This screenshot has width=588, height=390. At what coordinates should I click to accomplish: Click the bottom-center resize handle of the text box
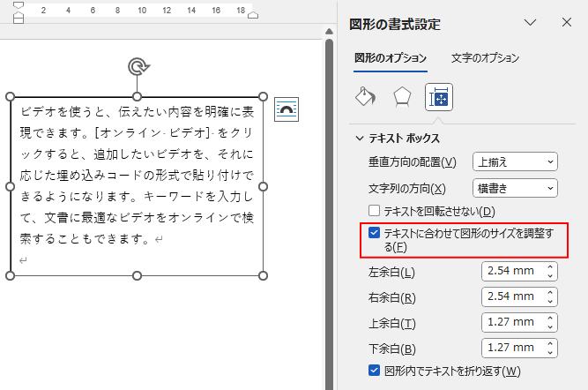tap(138, 276)
